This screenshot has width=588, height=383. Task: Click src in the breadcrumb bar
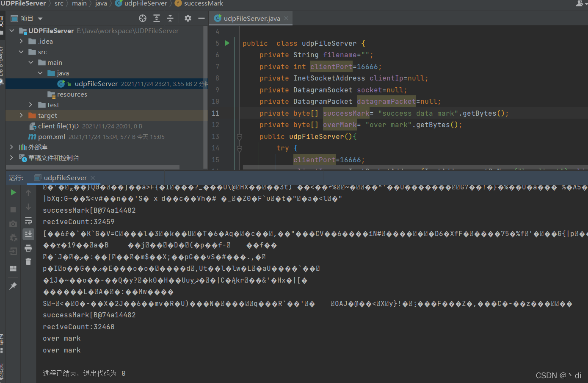[59, 3]
